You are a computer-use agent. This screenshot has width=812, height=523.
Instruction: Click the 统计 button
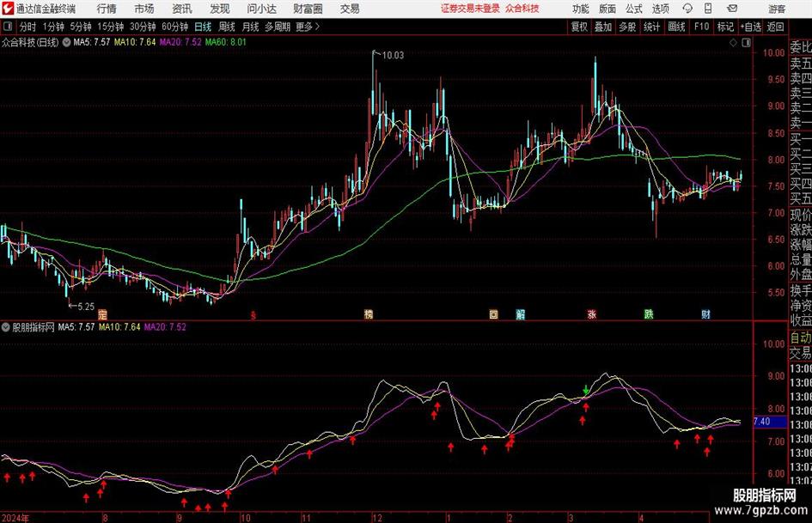pyautogui.click(x=651, y=27)
